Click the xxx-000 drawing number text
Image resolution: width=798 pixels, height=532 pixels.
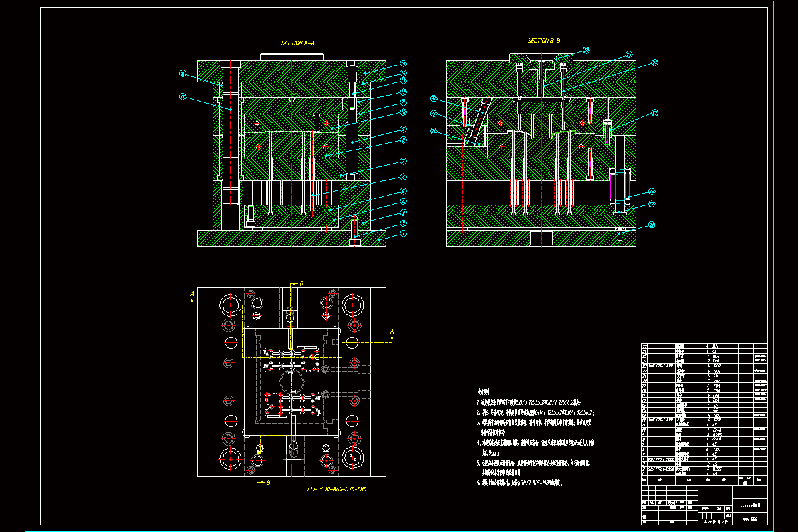click(750, 518)
